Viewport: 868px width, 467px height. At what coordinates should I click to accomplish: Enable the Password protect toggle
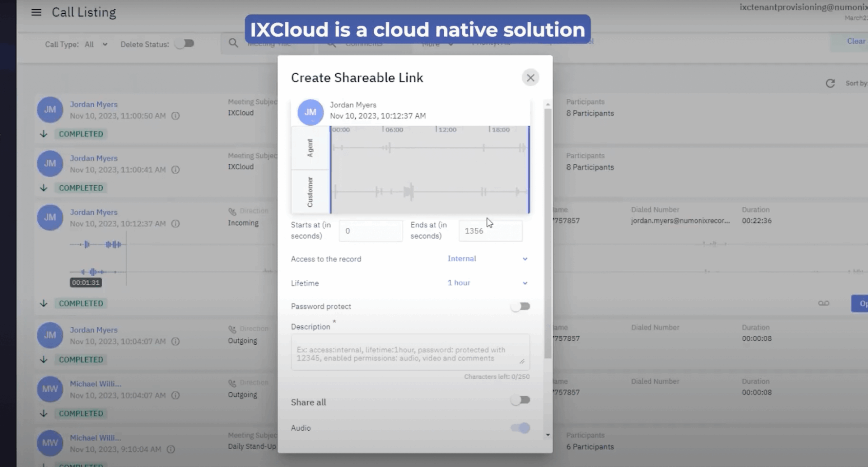click(520, 306)
